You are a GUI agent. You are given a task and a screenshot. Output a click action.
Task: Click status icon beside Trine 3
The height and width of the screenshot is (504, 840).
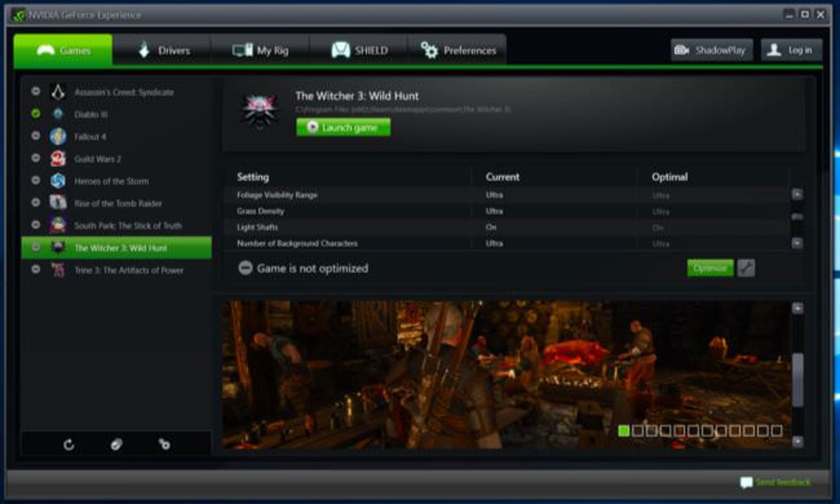click(36, 269)
